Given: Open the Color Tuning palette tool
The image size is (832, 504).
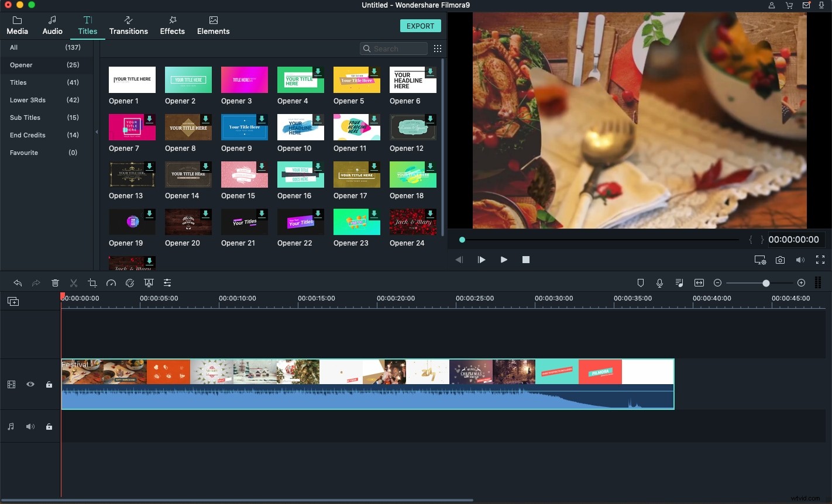Looking at the screenshot, I should tap(130, 282).
